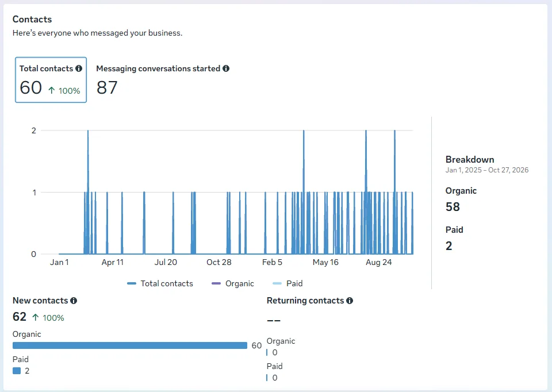
Task: Click the 'Aug 24' axis label
Action: [379, 262]
